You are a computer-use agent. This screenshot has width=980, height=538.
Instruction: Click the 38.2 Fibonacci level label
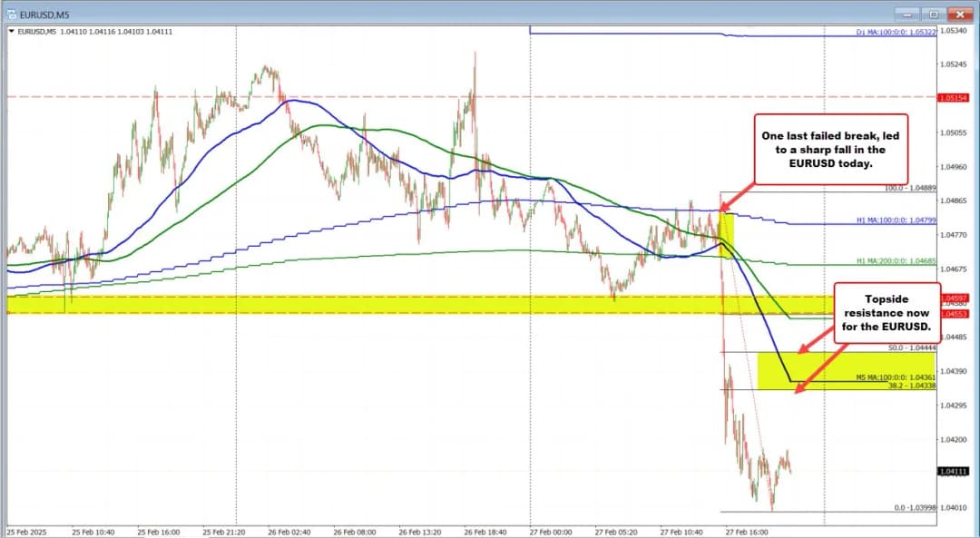coord(911,386)
